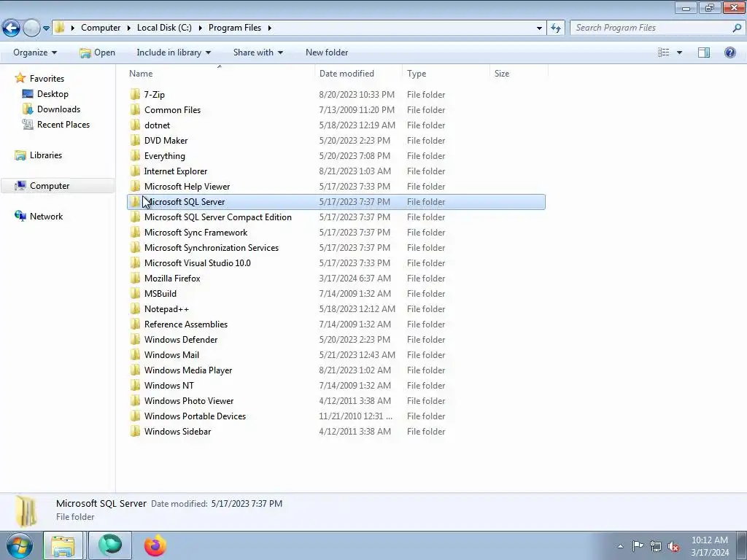
Task: Go back using the Back arrow button
Action: click(x=11, y=28)
